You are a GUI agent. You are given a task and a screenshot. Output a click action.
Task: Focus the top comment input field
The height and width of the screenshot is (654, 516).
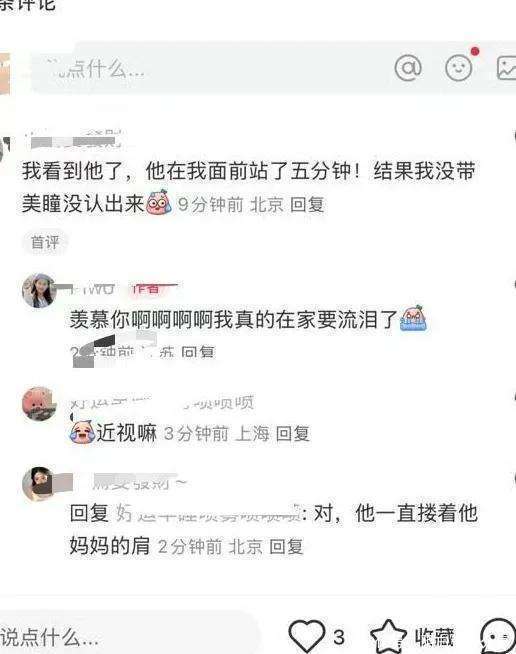tap(209, 68)
